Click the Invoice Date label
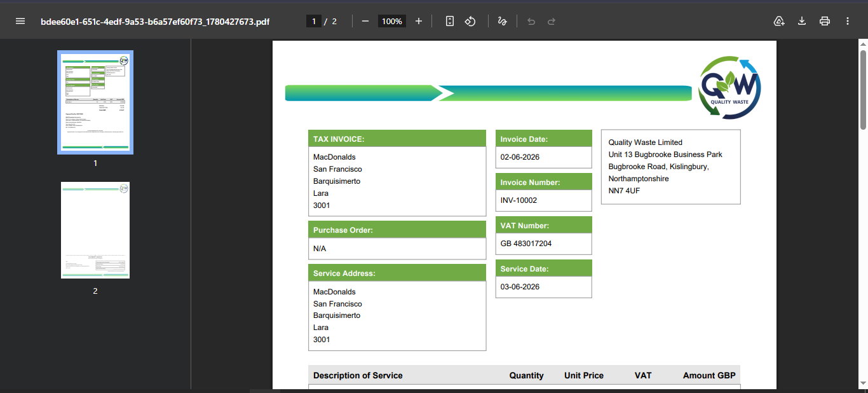Screen dimensions: 868x393 (x=524, y=139)
